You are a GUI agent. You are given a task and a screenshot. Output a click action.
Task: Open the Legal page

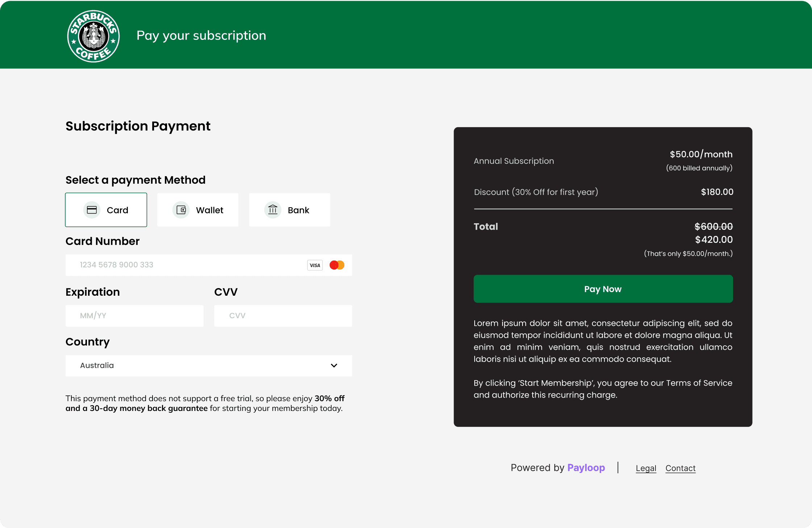point(646,468)
